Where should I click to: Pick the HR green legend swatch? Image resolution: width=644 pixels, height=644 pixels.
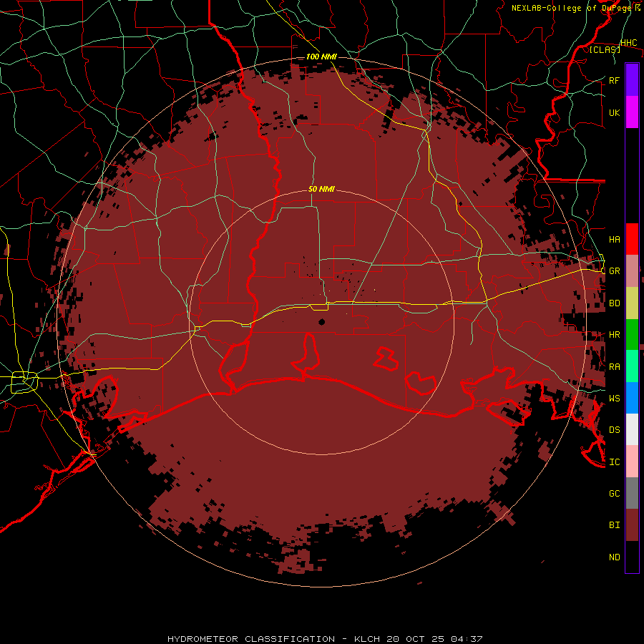pyautogui.click(x=632, y=335)
